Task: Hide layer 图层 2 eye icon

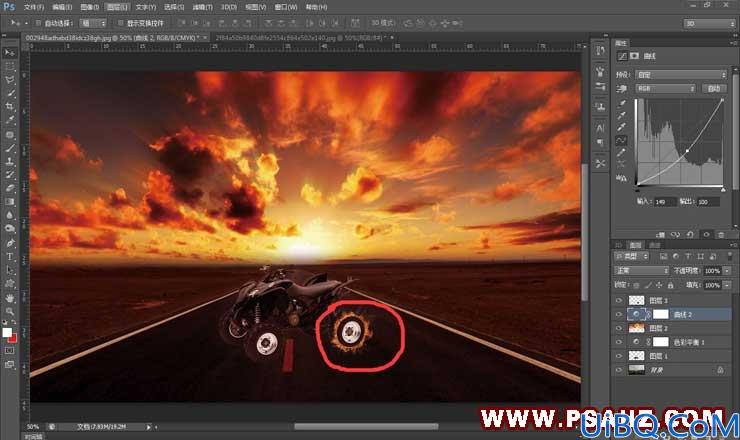Action: point(619,328)
